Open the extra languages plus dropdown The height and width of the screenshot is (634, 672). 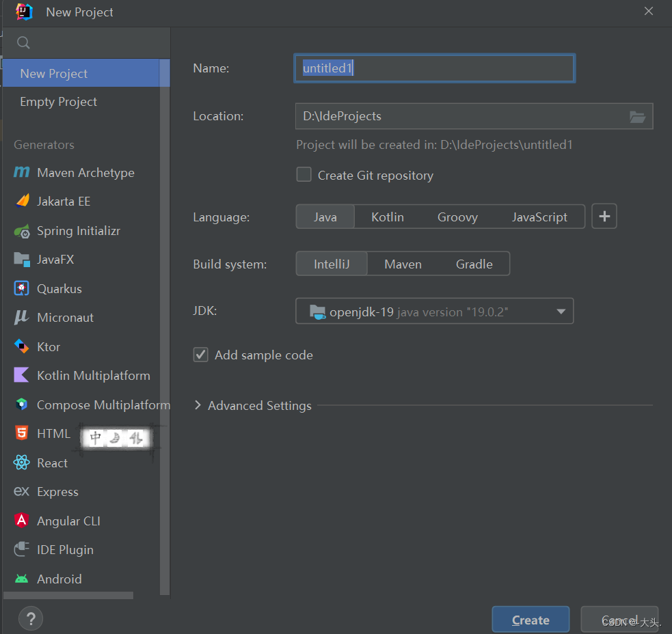[x=604, y=217]
